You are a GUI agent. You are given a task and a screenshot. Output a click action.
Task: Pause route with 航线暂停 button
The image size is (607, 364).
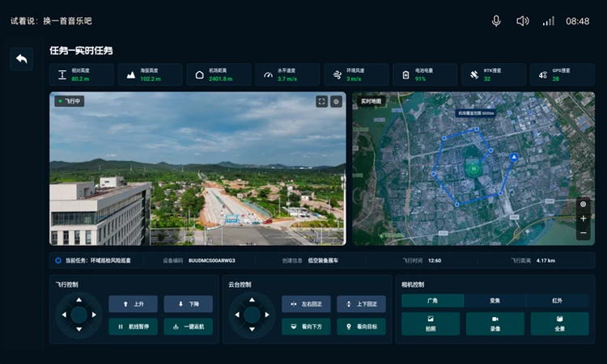134,327
